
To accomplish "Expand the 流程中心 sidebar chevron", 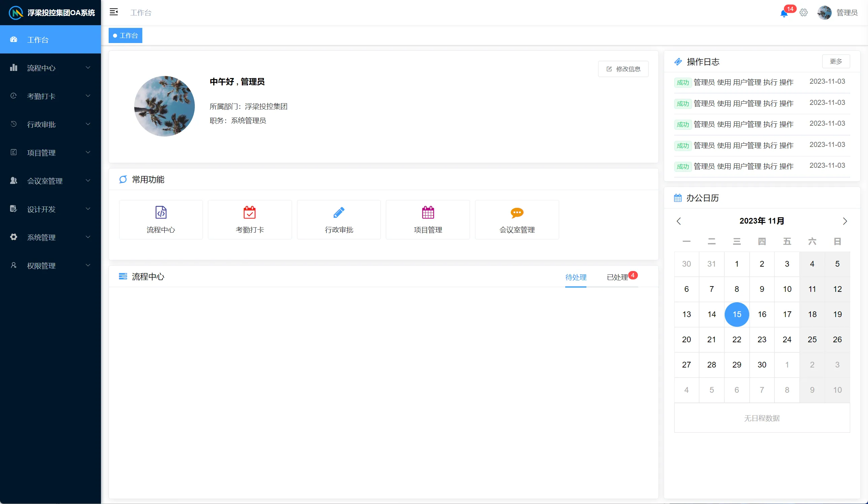I will click(88, 68).
